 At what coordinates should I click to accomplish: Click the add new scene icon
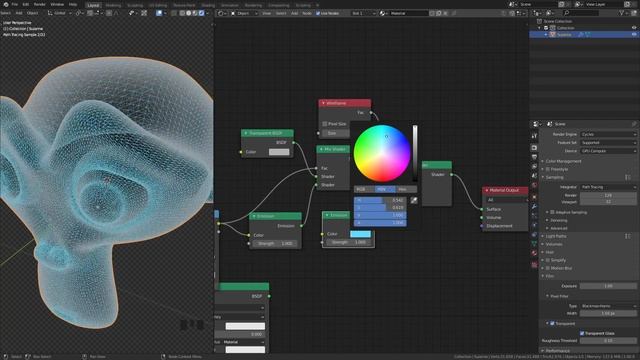(562, 4)
